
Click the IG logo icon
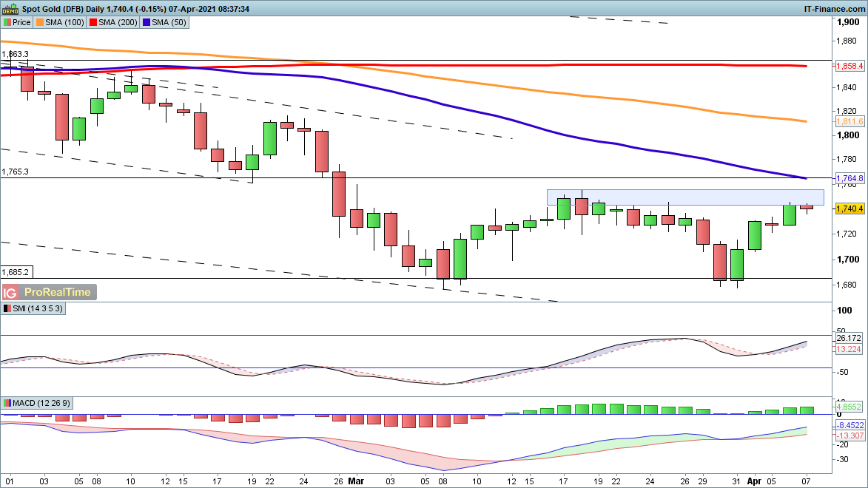pyautogui.click(x=11, y=292)
